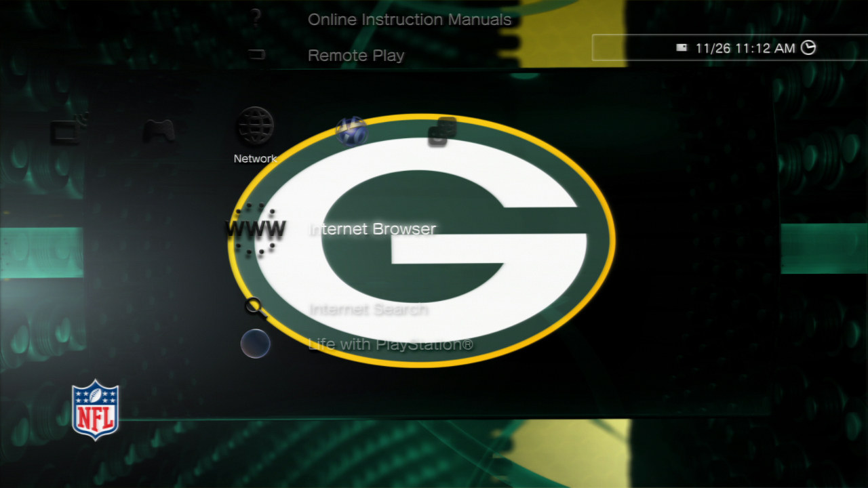Click the 11/26 11:12 AM date and time
The height and width of the screenshot is (488, 868).
(x=745, y=48)
